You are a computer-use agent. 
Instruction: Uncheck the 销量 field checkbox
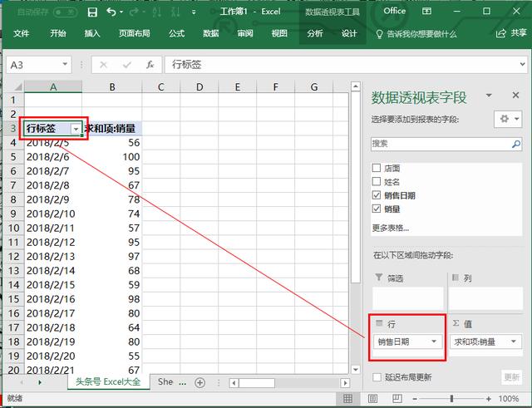click(x=377, y=209)
